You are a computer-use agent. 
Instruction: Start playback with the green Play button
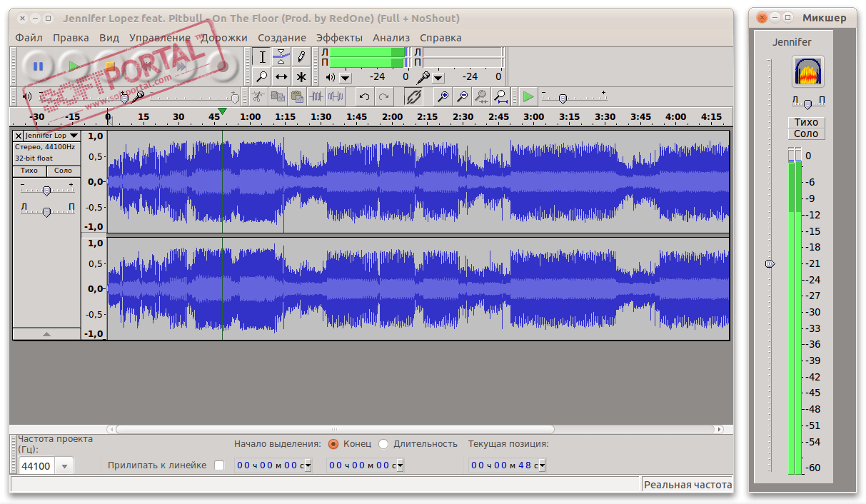pyautogui.click(x=74, y=66)
